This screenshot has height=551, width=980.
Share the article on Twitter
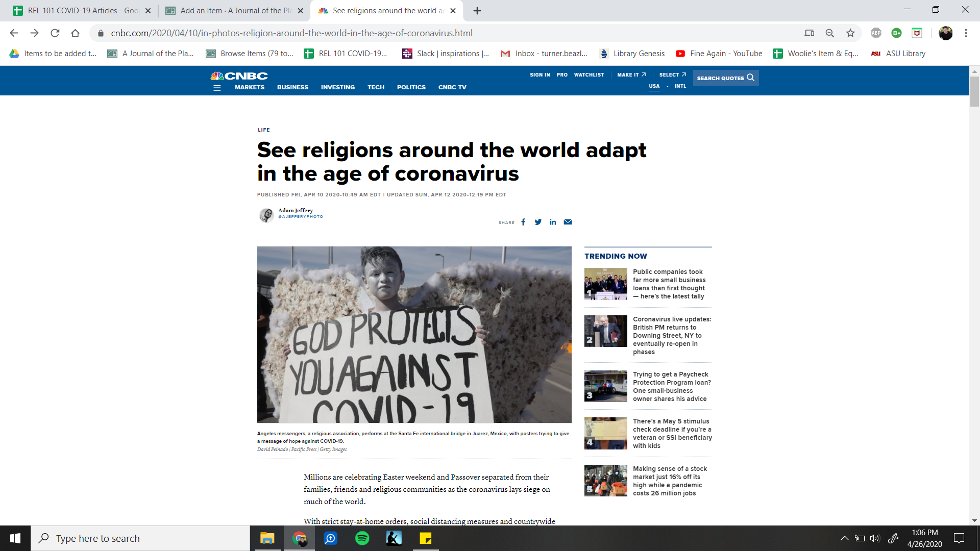tap(538, 222)
